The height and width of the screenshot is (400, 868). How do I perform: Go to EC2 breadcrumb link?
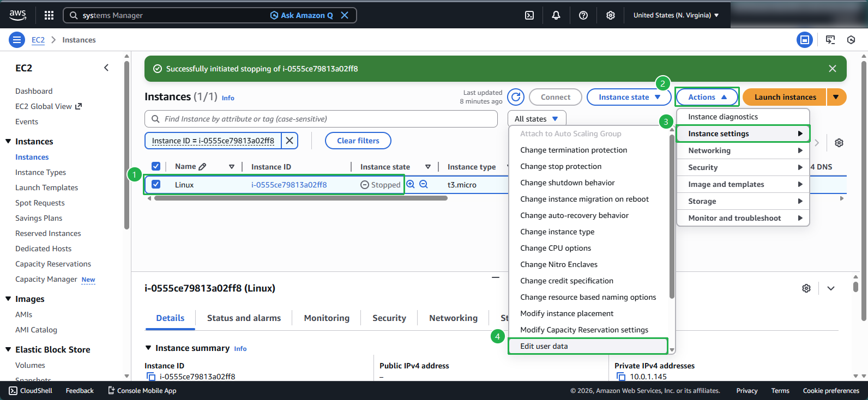click(x=38, y=40)
